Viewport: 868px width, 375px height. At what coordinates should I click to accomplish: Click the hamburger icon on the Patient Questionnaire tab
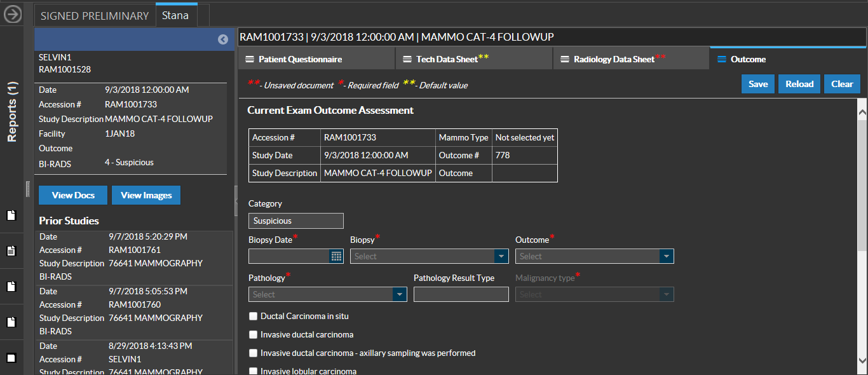249,59
